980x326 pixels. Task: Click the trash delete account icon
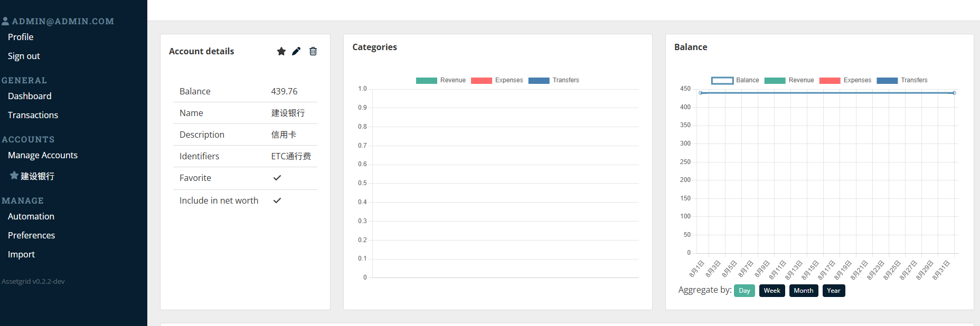click(313, 51)
